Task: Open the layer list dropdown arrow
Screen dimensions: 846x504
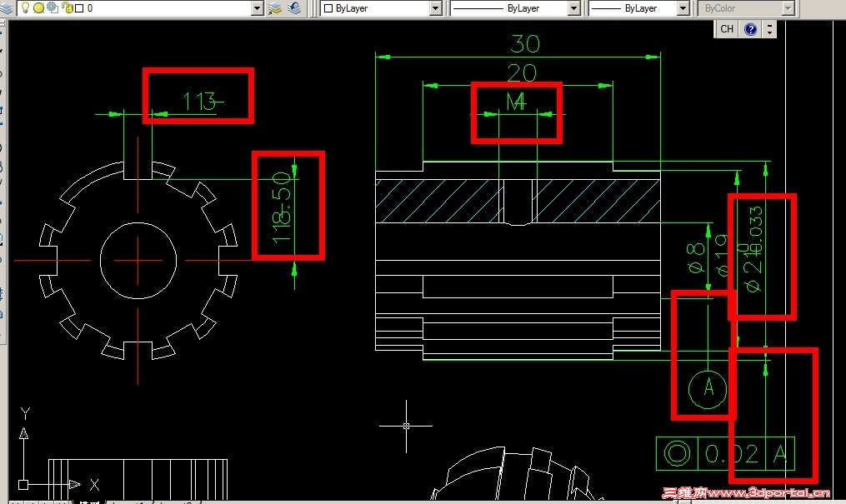Action: click(258, 8)
